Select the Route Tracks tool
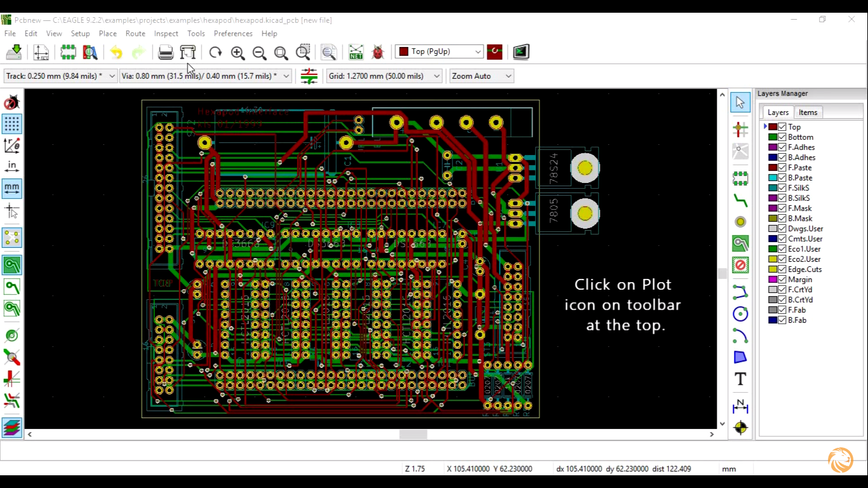This screenshot has width=868, height=488. click(740, 200)
